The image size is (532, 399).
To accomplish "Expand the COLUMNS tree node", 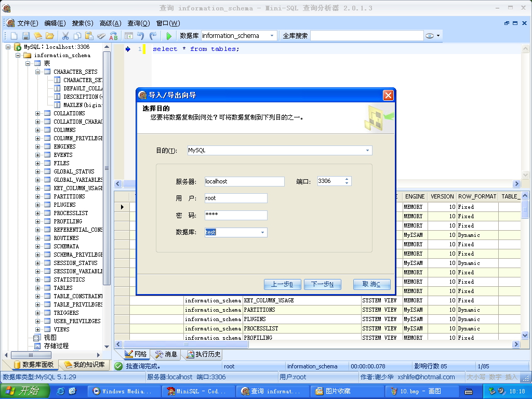I will pos(37,130).
